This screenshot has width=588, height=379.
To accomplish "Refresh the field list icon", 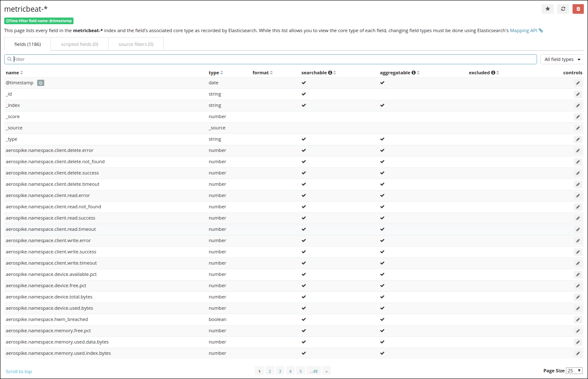I will 563,9.
